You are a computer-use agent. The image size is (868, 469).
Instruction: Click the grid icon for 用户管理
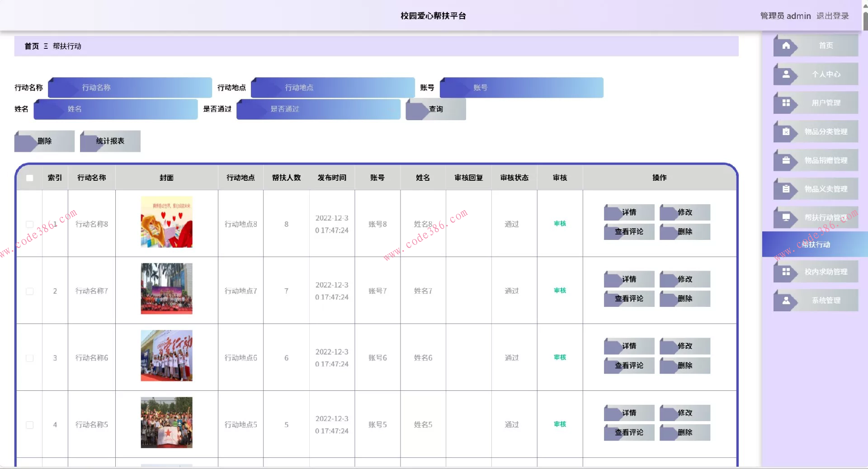[x=786, y=103]
